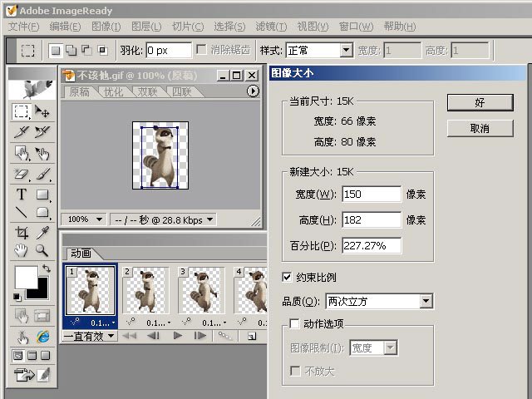532x399 pixels.
Task: Choose the Eyedropper tool
Action: [42, 233]
